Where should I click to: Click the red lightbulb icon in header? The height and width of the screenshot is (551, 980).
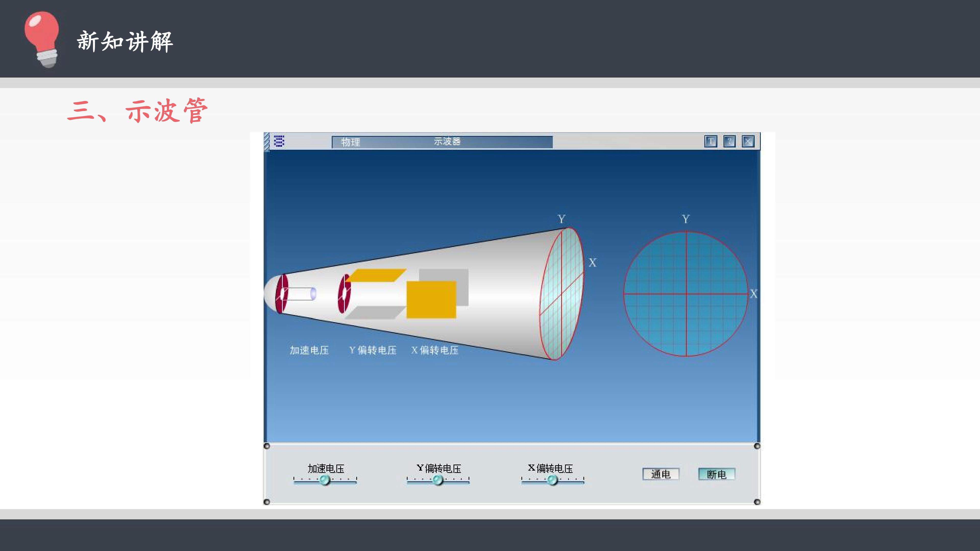[x=42, y=39]
